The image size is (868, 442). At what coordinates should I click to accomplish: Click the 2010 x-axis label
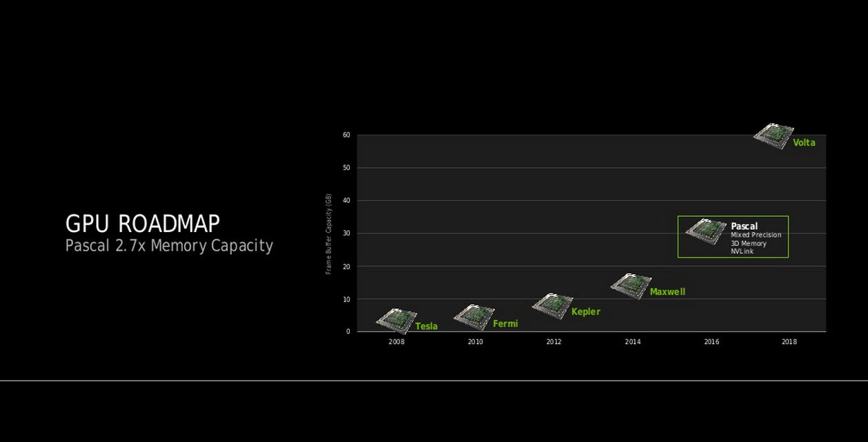click(x=475, y=342)
